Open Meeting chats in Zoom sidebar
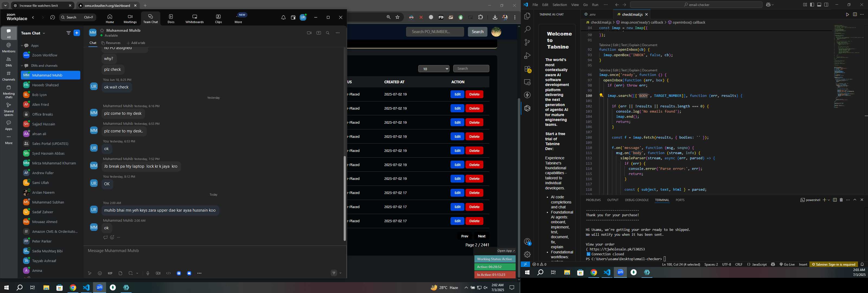 [9, 92]
